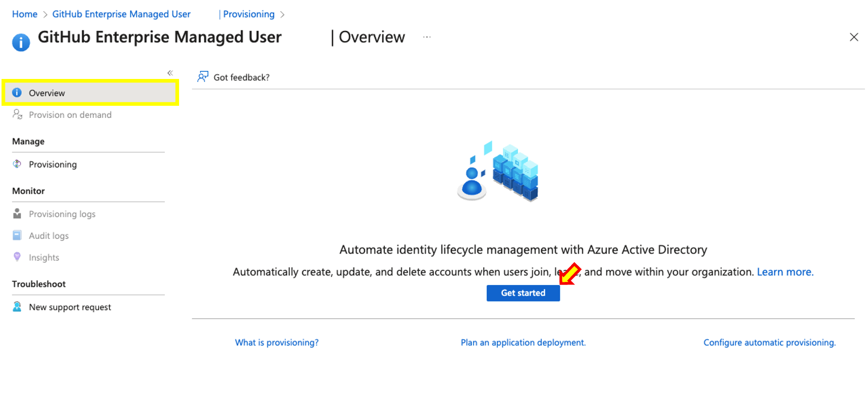
Task: Click the Get started button
Action: (x=523, y=293)
